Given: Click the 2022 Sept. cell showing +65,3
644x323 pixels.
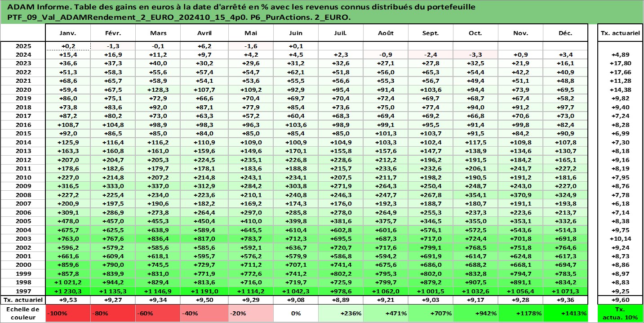Looking at the screenshot, I should coord(431,72).
